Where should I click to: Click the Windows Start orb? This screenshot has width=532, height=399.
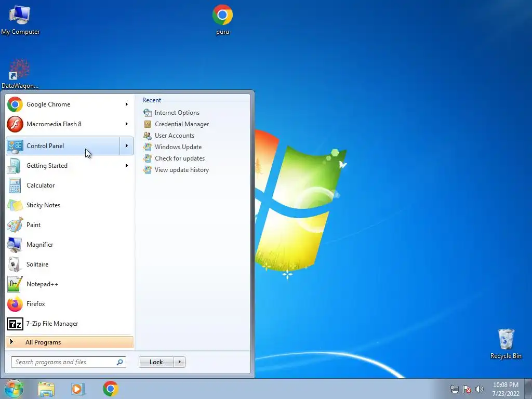coord(14,389)
